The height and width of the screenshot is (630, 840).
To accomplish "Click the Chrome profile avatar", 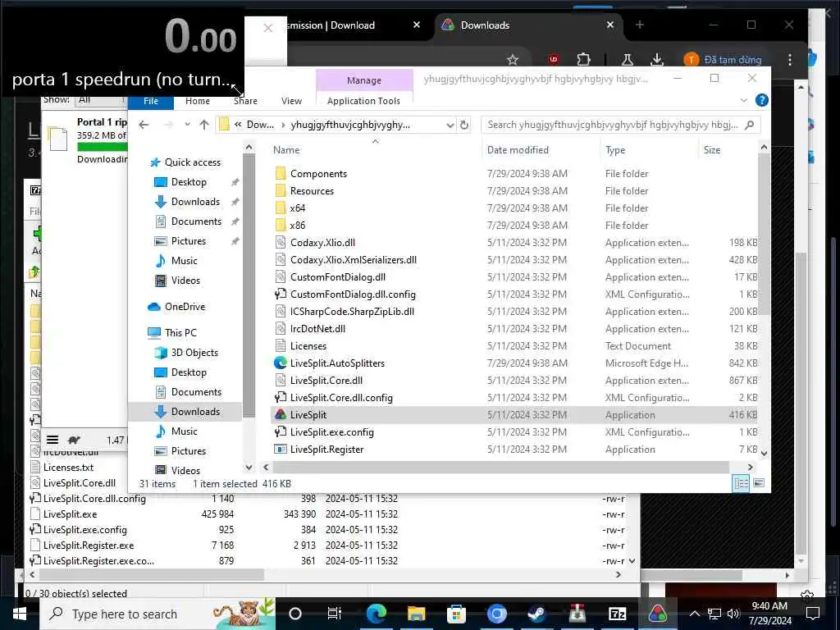I will click(691, 59).
